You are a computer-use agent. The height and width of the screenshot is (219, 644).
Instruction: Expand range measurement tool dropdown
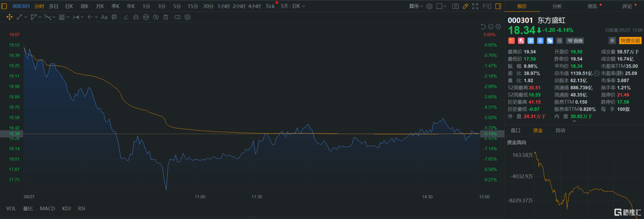[x=82, y=17]
